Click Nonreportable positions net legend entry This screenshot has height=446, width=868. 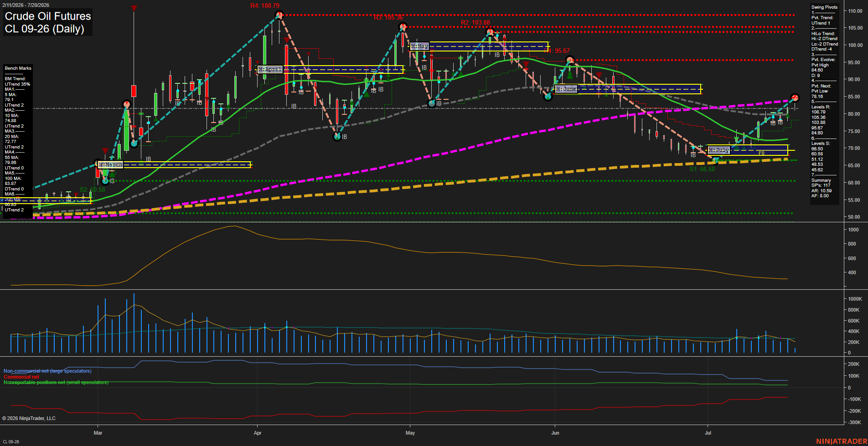[56, 382]
